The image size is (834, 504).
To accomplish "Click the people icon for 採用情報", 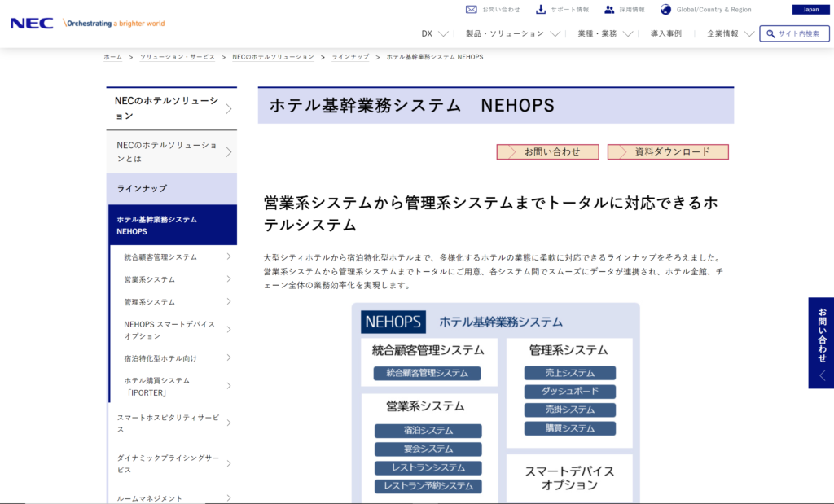I will pyautogui.click(x=609, y=10).
